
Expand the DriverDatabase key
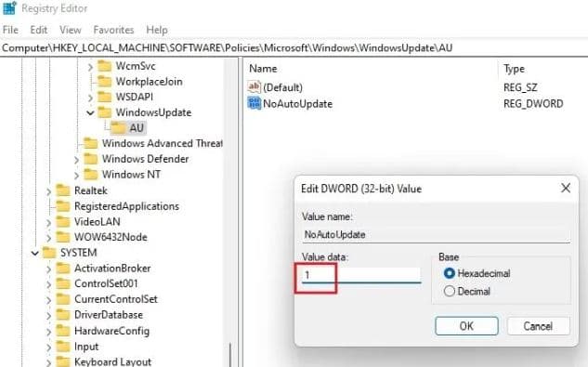pos(48,316)
